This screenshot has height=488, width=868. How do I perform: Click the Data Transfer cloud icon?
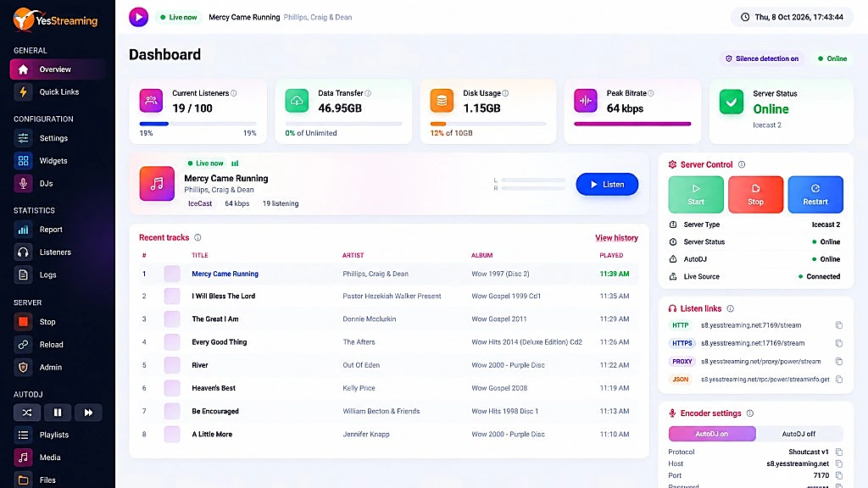tap(297, 101)
